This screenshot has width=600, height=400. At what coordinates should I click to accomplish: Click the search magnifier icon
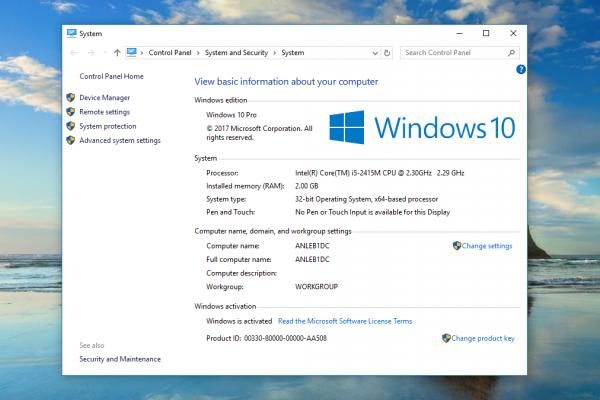click(x=511, y=53)
